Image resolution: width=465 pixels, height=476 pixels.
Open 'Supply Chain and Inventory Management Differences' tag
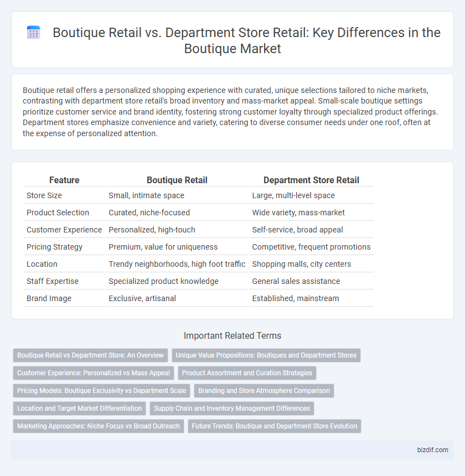coord(232,408)
